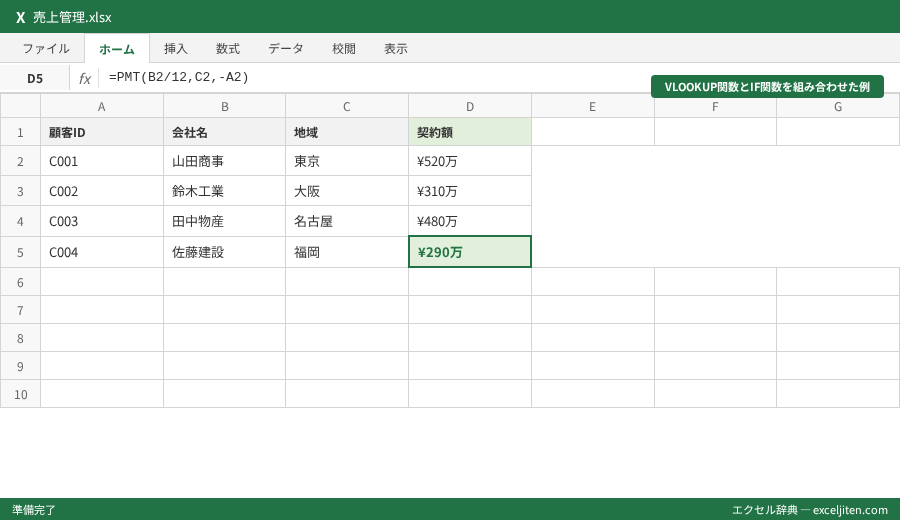900x520 pixels.
Task: Select the ¥520万 cell
Action: click(470, 161)
